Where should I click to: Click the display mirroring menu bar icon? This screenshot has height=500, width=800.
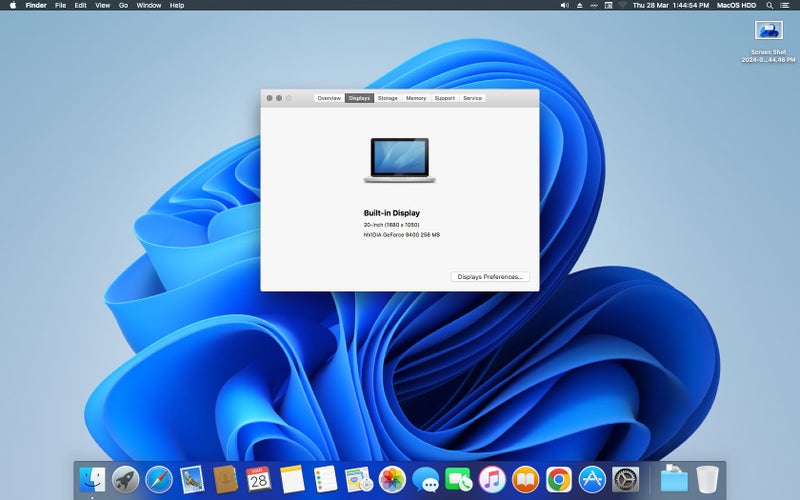coord(608,5)
